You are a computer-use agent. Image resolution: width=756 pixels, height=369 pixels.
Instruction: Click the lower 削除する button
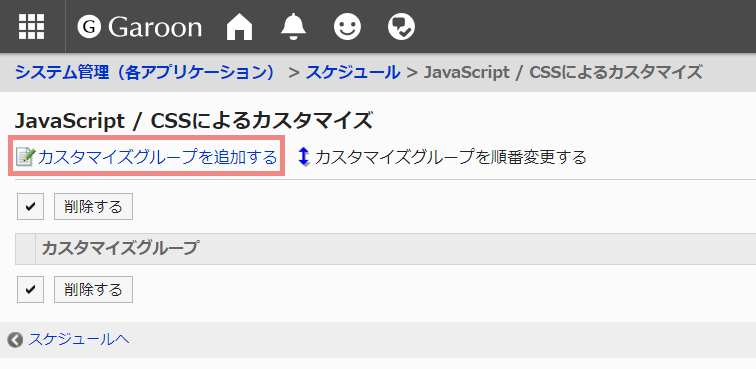[x=93, y=289]
